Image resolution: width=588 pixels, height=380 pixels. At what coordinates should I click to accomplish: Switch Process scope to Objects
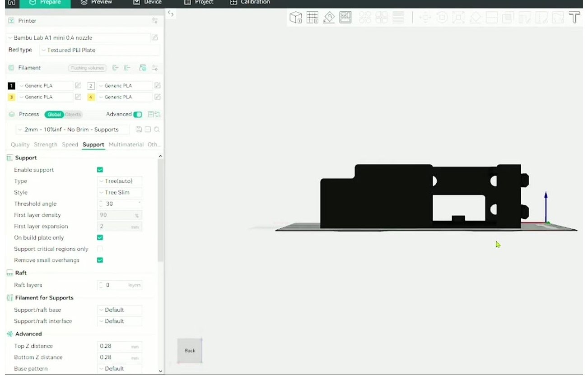coord(73,115)
